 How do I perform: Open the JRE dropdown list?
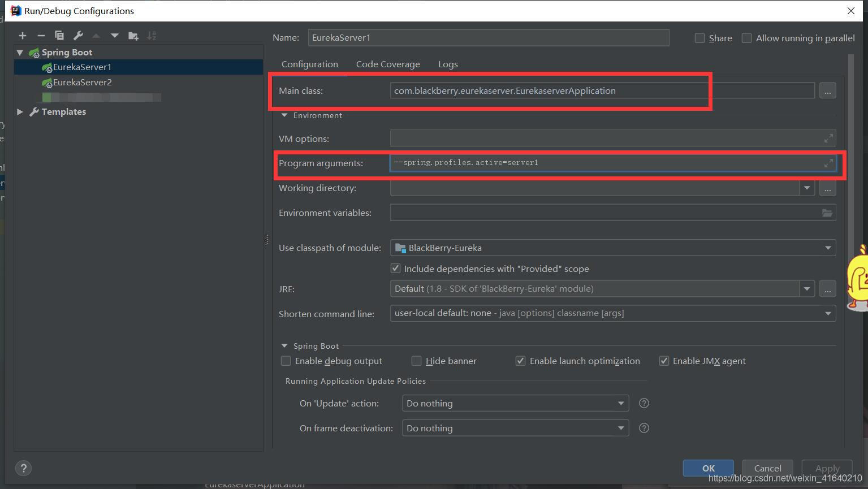click(x=807, y=288)
